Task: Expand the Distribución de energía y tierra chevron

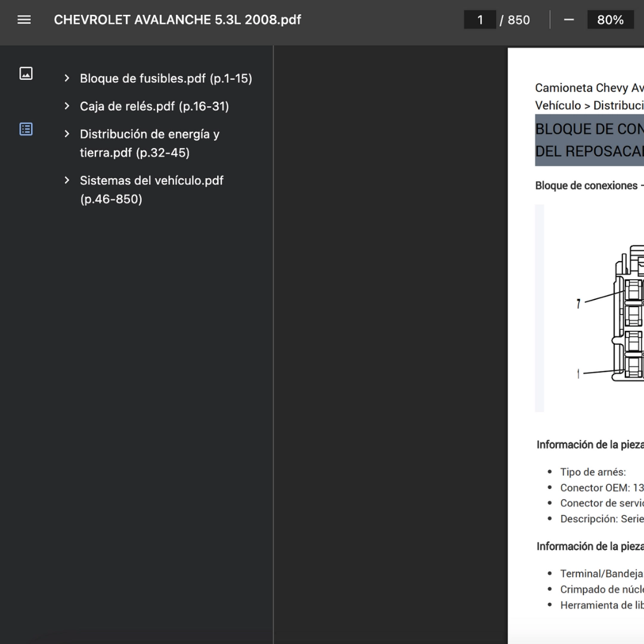Action: [x=67, y=134]
